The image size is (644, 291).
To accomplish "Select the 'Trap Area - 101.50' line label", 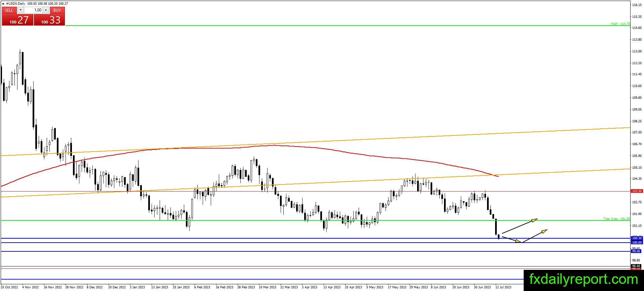I will (x=616, y=218).
